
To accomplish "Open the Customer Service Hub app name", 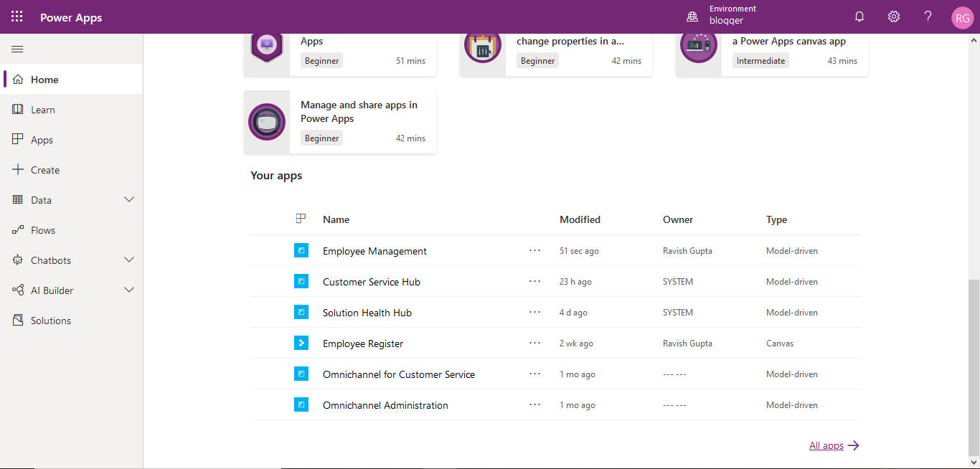I will [x=372, y=282].
